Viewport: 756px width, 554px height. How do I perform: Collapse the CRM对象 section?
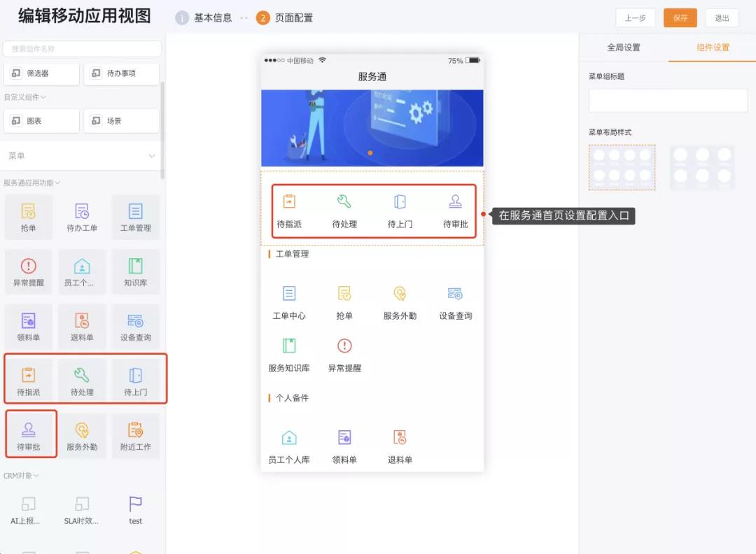point(21,476)
